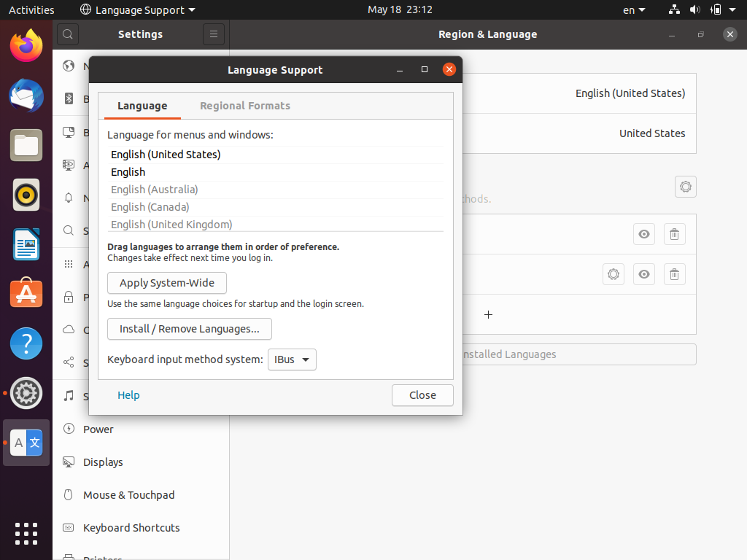Preview second input source layout eye icon

[x=644, y=274]
